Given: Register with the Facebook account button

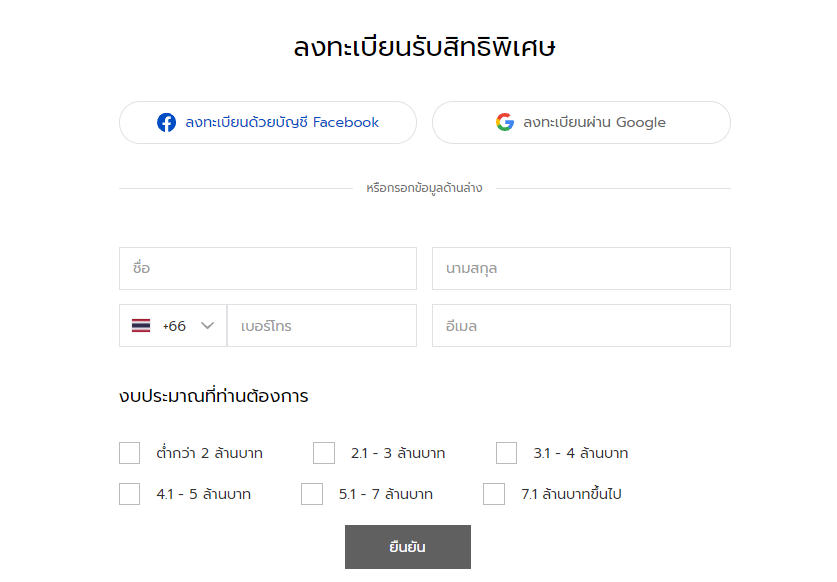Looking at the screenshot, I should coord(268,122).
